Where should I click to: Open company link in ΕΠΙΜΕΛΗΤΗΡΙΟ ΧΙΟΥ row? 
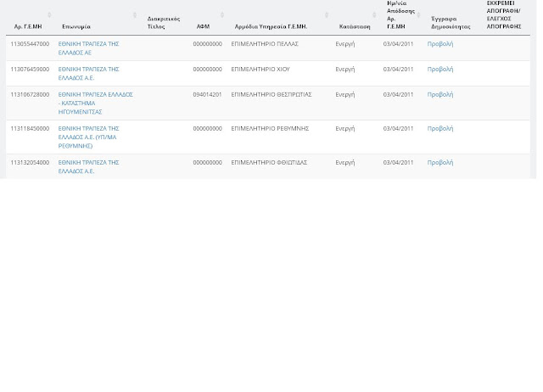(x=88, y=74)
